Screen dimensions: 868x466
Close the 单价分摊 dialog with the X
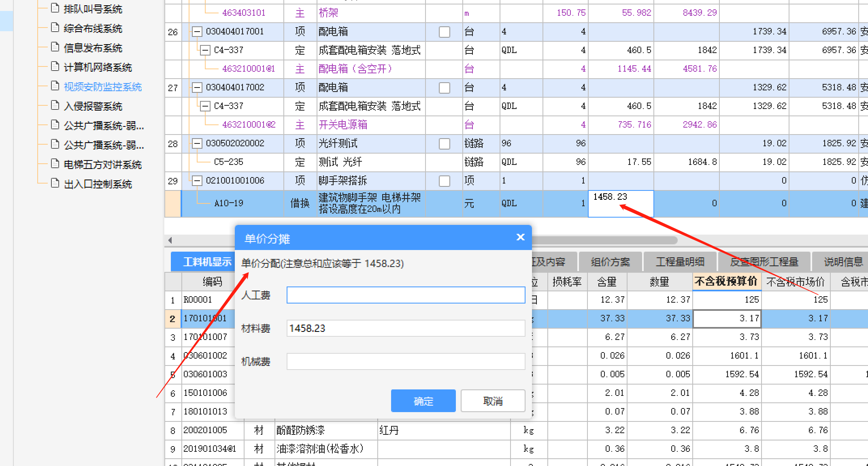(x=520, y=237)
